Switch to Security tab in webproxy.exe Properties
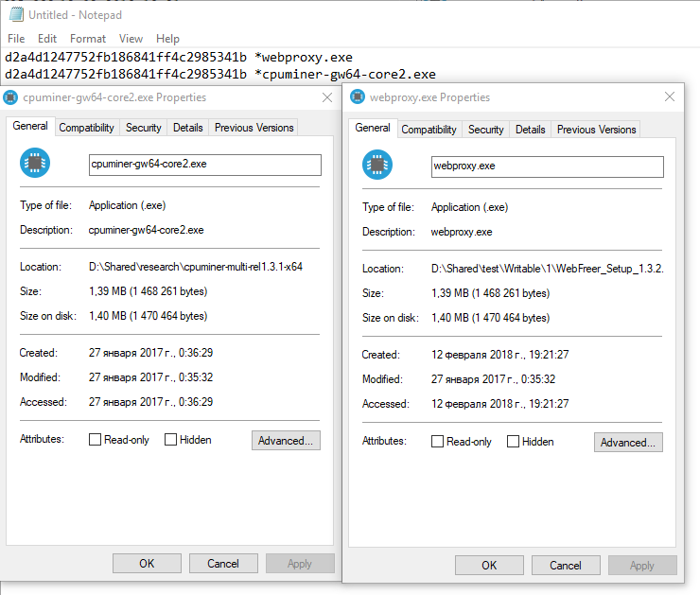The height and width of the screenshot is (595, 700). pyautogui.click(x=485, y=130)
